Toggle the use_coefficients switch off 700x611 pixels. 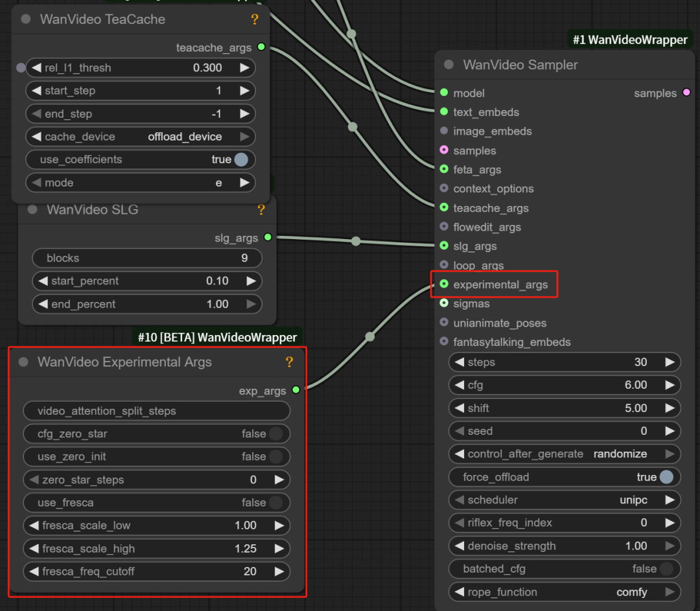click(x=240, y=159)
